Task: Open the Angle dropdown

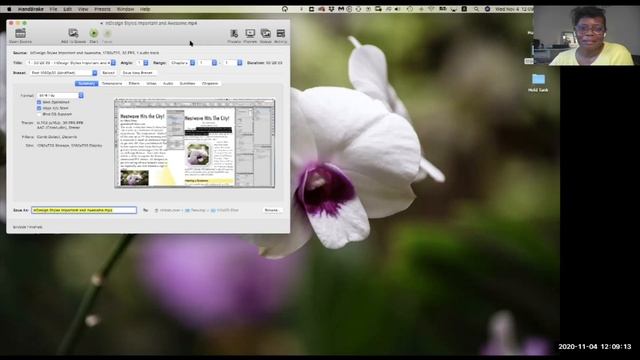Action: pos(142,63)
